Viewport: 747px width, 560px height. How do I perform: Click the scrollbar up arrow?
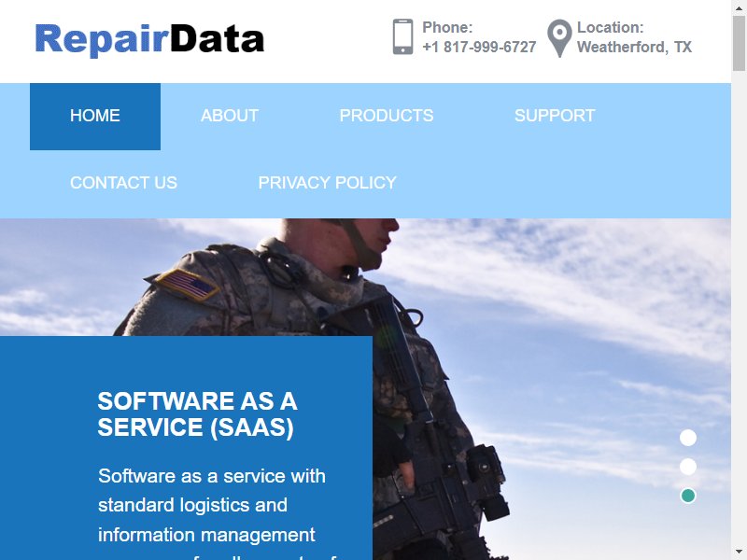pos(739,7)
